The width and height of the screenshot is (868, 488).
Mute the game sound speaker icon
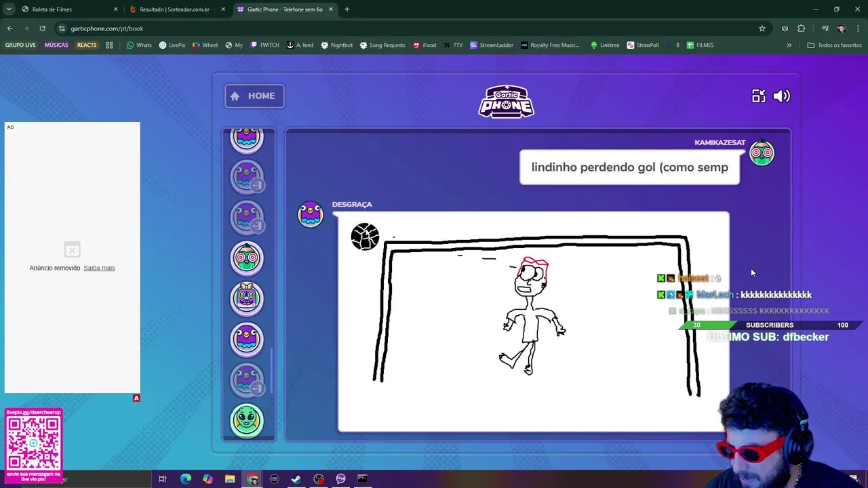tap(782, 96)
